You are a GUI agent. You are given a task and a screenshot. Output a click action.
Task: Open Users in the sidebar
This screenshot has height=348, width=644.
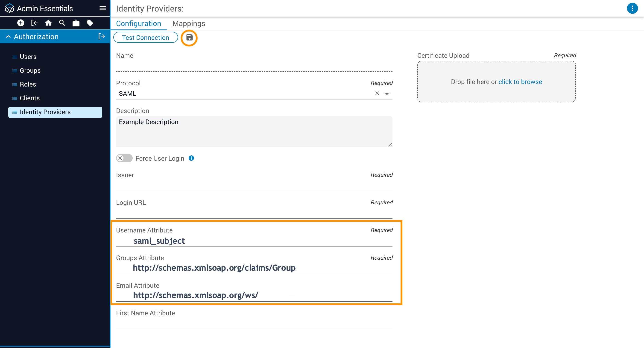pyautogui.click(x=28, y=57)
